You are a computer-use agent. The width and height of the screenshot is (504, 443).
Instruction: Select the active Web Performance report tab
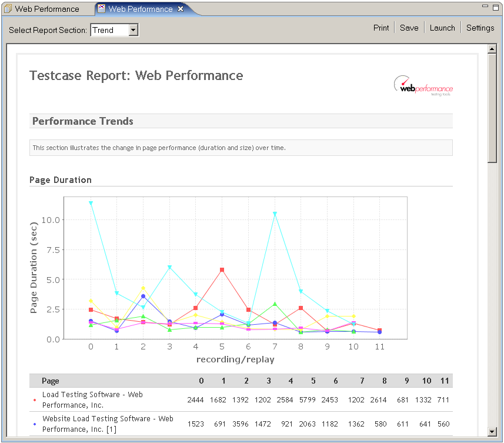[141, 9]
